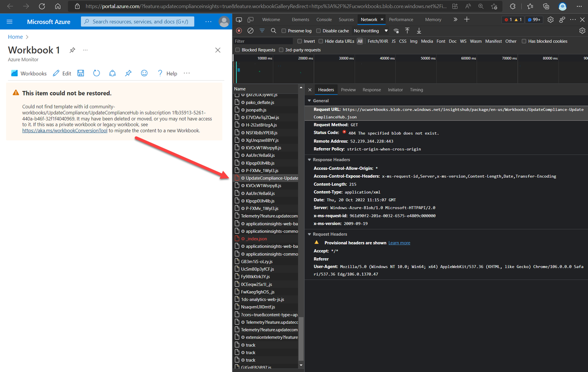
Task: Add a new DevTools tool with plus icon
Action: point(467,20)
